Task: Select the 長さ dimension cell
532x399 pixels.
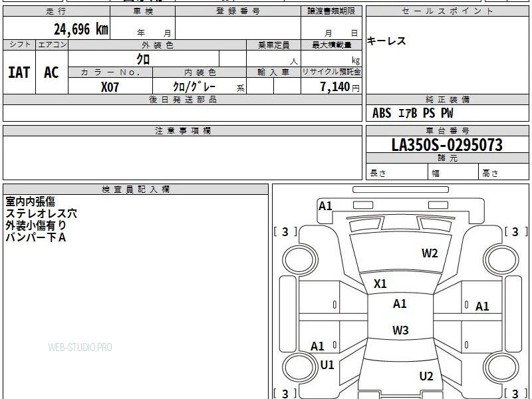Action: coord(397,172)
